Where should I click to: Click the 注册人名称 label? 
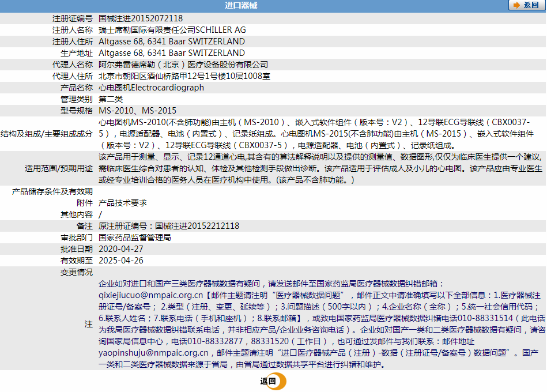click(73, 30)
